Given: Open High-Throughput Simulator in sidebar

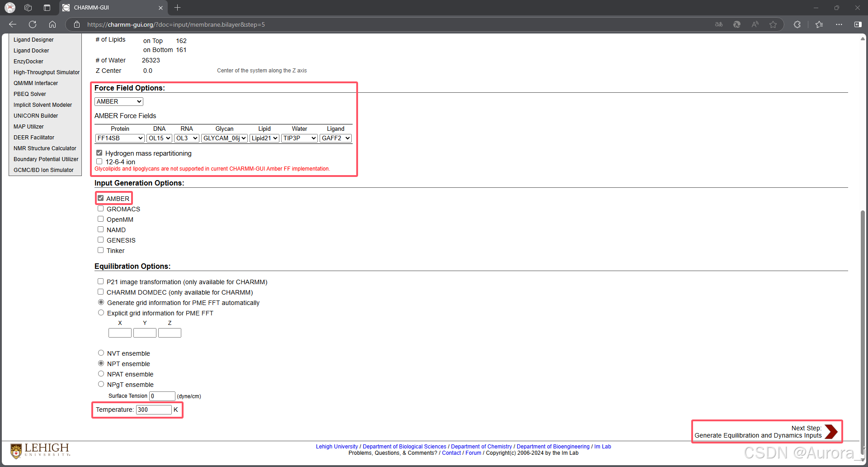Looking at the screenshot, I should tap(47, 72).
